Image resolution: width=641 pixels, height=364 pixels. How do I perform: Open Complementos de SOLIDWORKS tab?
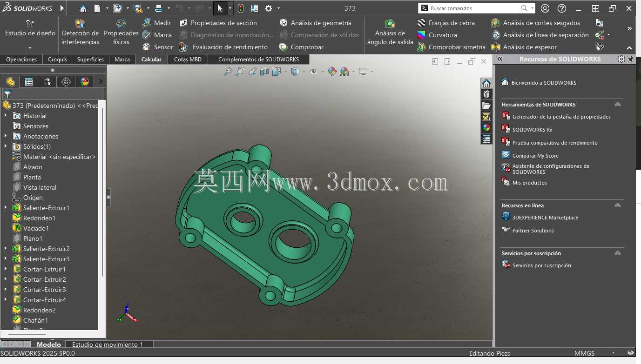258,60
